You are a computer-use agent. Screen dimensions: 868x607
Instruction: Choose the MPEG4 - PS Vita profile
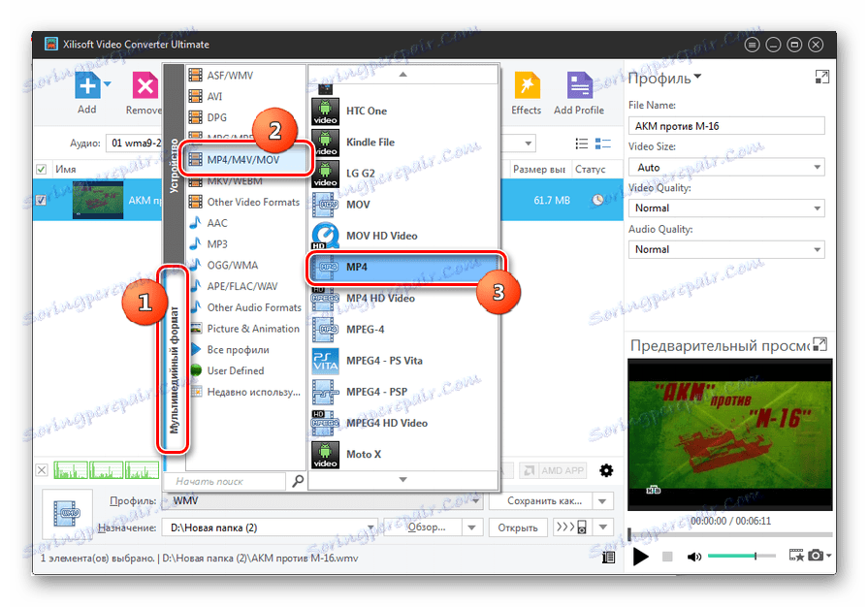[403, 361]
